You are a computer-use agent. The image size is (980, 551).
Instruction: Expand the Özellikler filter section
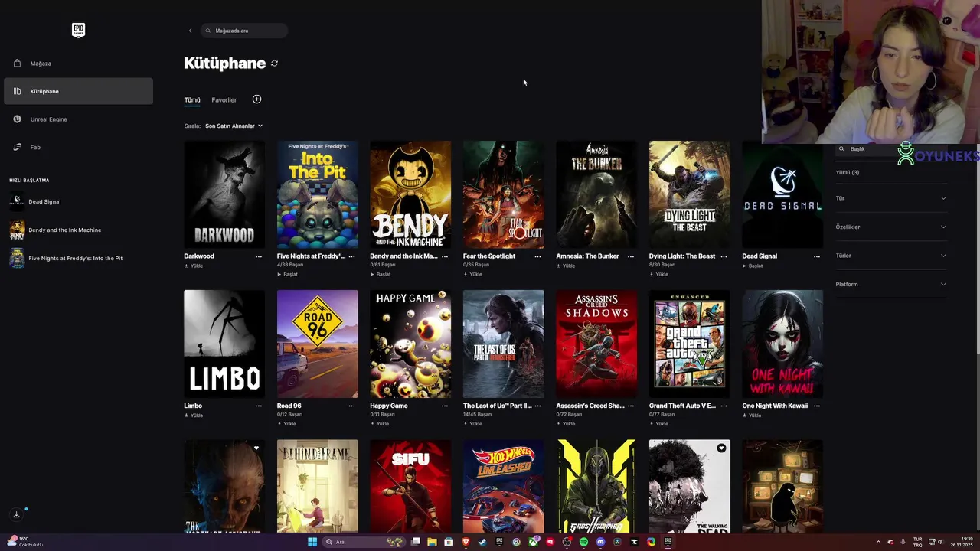(891, 227)
